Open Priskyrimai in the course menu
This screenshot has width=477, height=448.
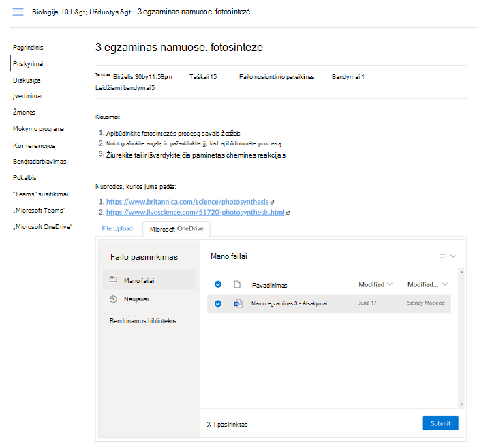point(28,64)
